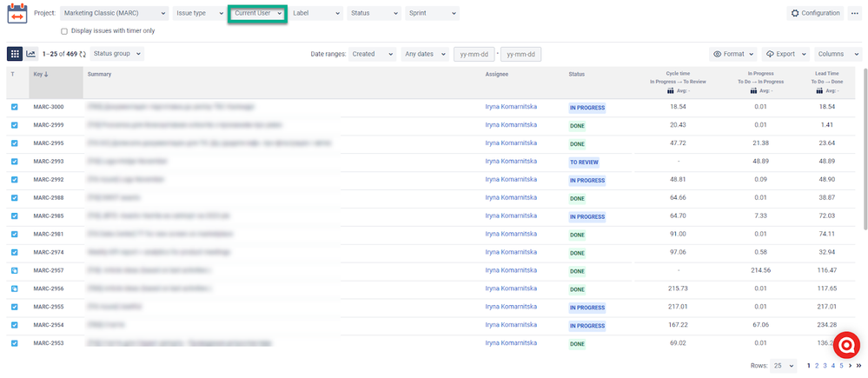This screenshot has height=378, width=868.
Task: Go to page 3
Action: pos(825,365)
